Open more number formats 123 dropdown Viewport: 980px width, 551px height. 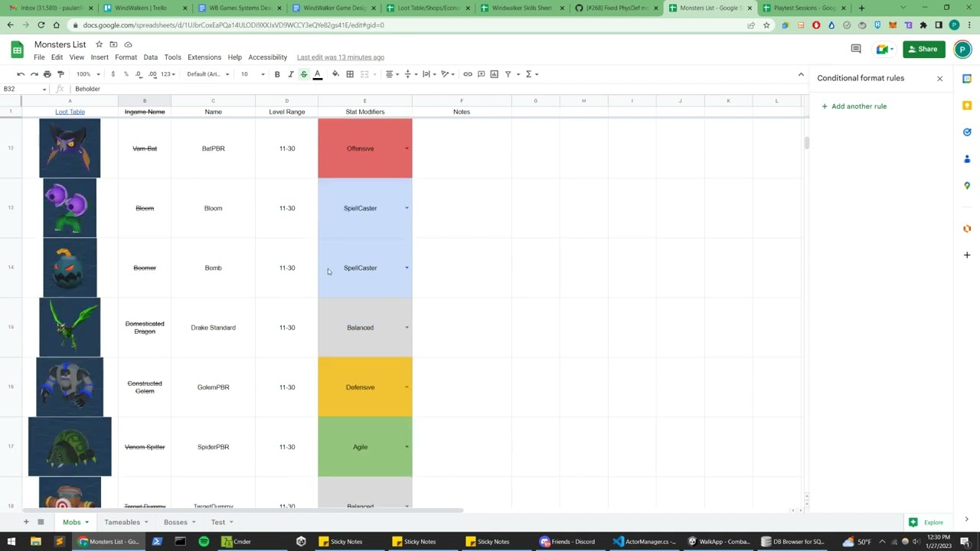(168, 74)
